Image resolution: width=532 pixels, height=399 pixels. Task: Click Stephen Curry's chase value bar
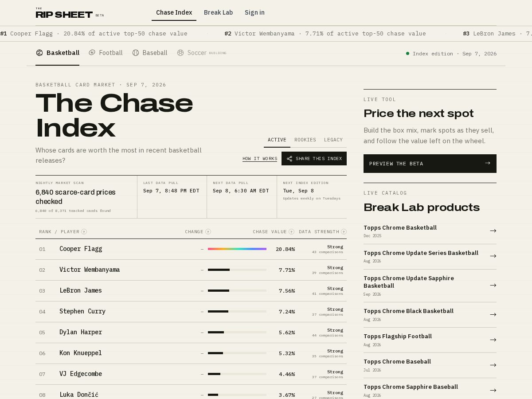237,312
